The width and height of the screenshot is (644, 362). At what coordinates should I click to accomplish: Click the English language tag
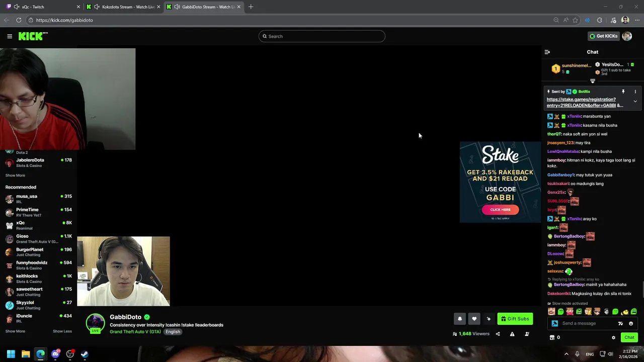[x=173, y=332]
